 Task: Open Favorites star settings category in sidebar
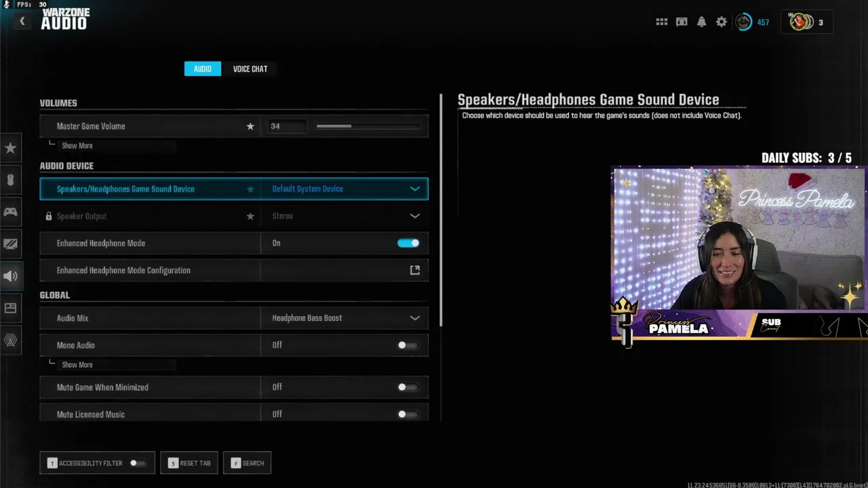tap(10, 148)
